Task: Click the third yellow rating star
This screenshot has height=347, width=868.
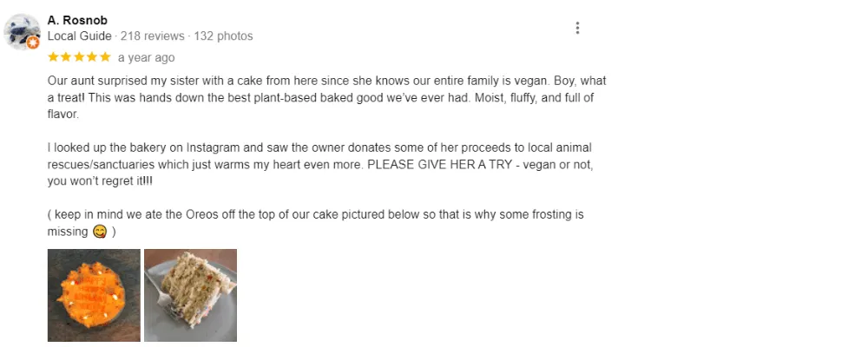Action: 79,57
